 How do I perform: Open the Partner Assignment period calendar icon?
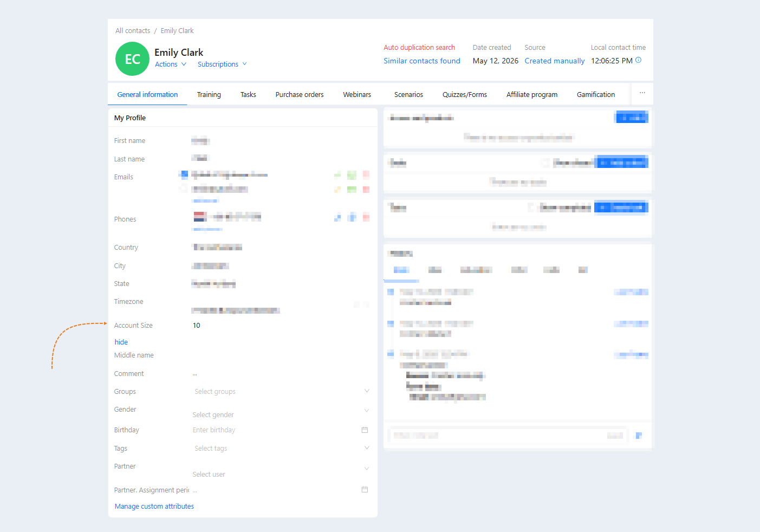coord(365,489)
